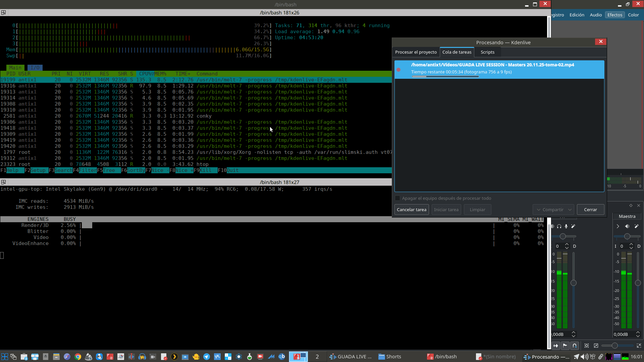This screenshot has height=362, width=644.
Task: Click Cerrar to close render dialog
Action: [x=590, y=210]
